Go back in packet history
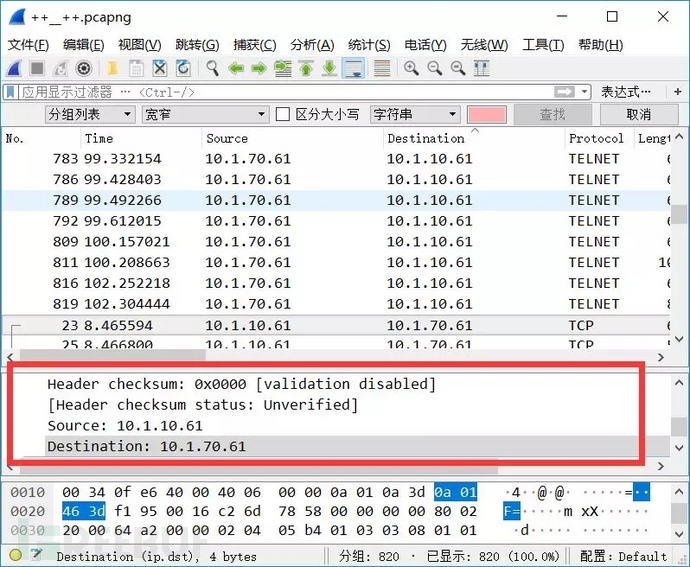The width and height of the screenshot is (690, 567). tap(236, 68)
